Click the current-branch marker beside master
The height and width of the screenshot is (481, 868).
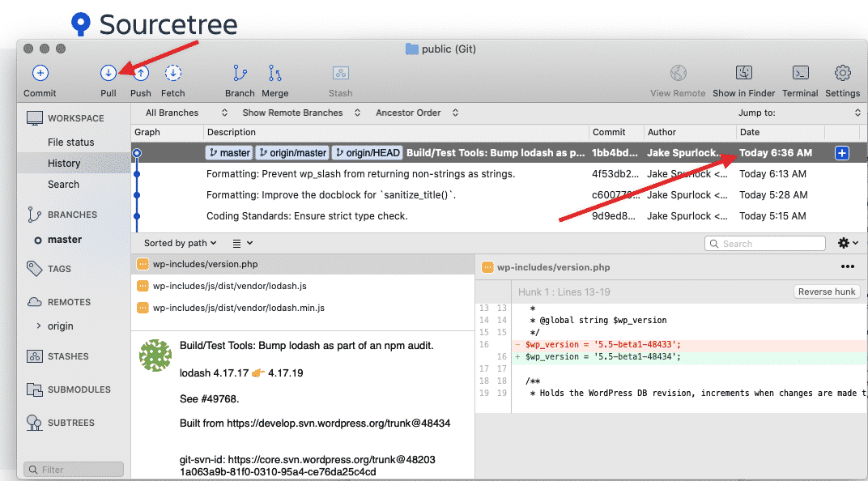coord(37,240)
